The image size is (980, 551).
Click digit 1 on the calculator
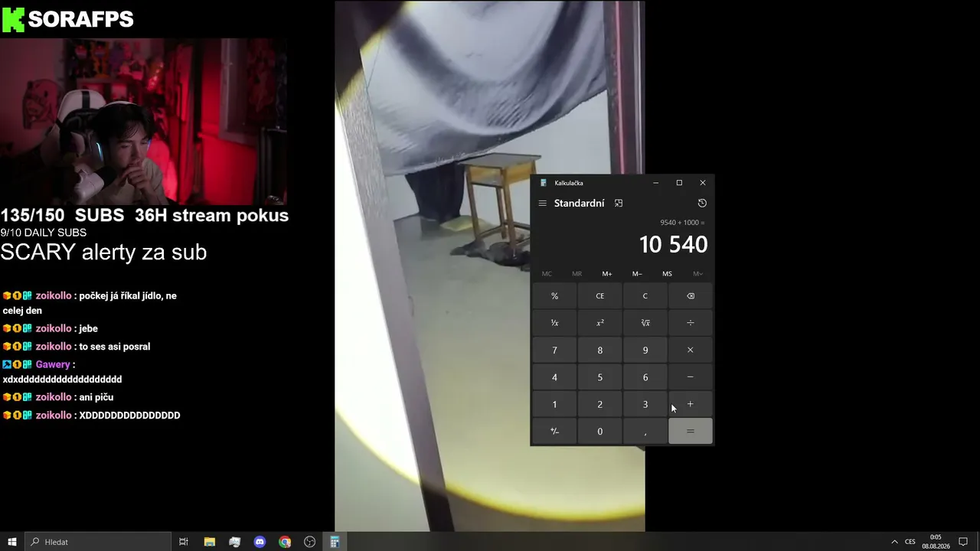pyautogui.click(x=554, y=404)
